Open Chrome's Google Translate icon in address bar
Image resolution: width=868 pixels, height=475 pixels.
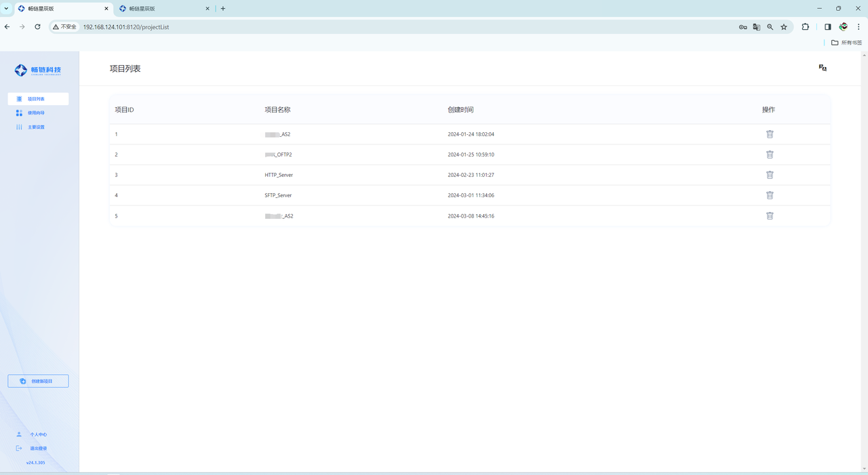point(756,27)
